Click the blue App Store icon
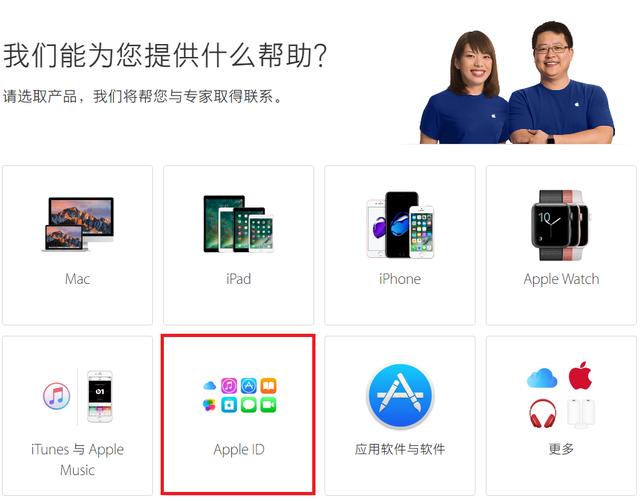This screenshot has height=501, width=640. (x=400, y=395)
